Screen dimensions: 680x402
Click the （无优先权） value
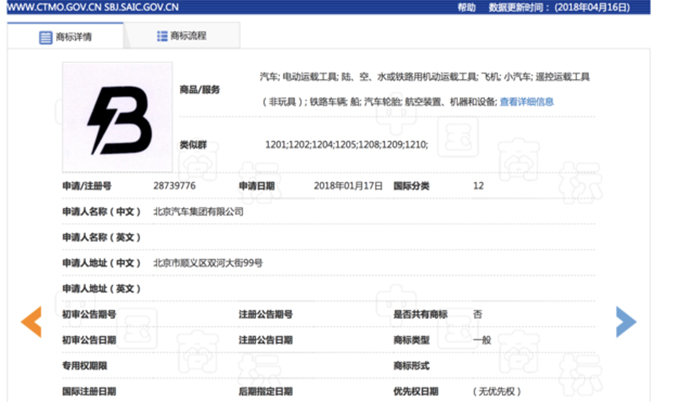pyautogui.click(x=497, y=392)
